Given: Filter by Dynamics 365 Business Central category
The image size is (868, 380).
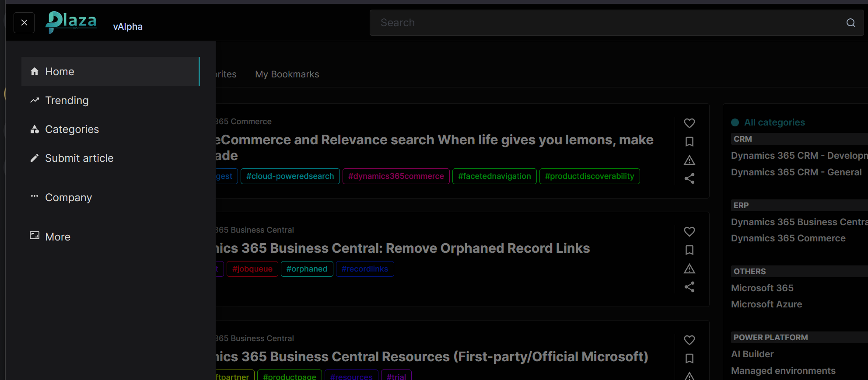Looking at the screenshot, I should [x=799, y=222].
